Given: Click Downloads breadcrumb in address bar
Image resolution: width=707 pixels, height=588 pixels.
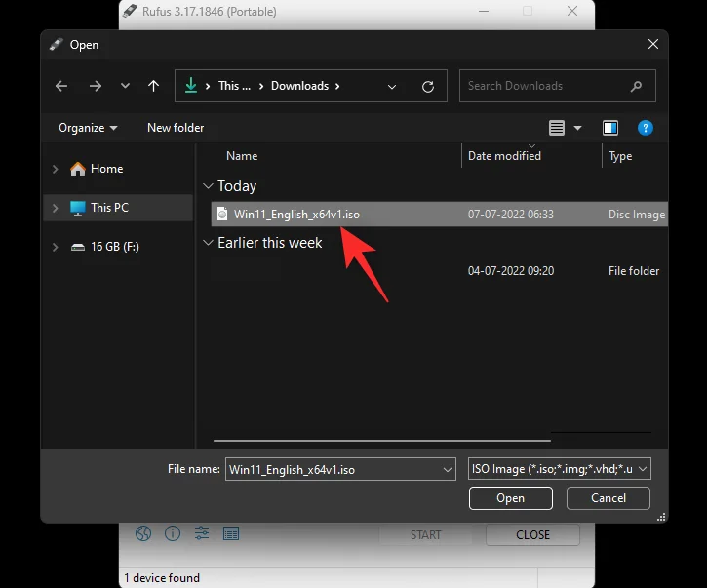Looking at the screenshot, I should [299, 86].
